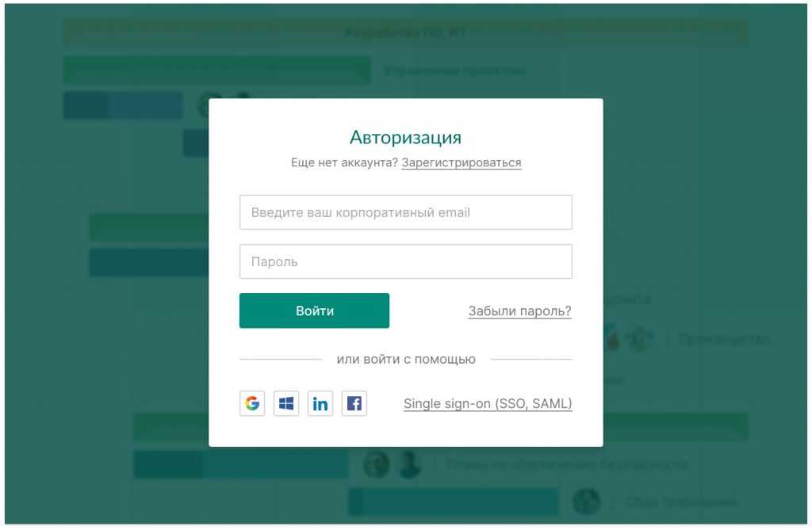Click the blurred avatar in bottom-right row

pos(587,501)
